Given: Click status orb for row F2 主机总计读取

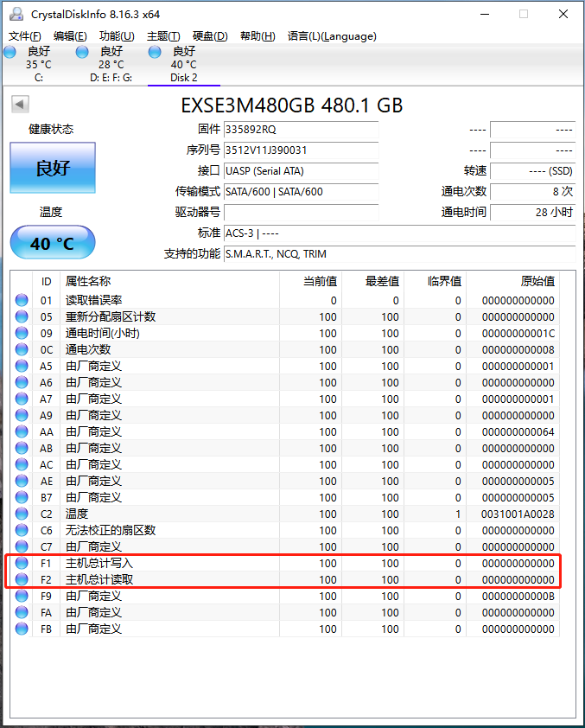Looking at the screenshot, I should coord(22,579).
